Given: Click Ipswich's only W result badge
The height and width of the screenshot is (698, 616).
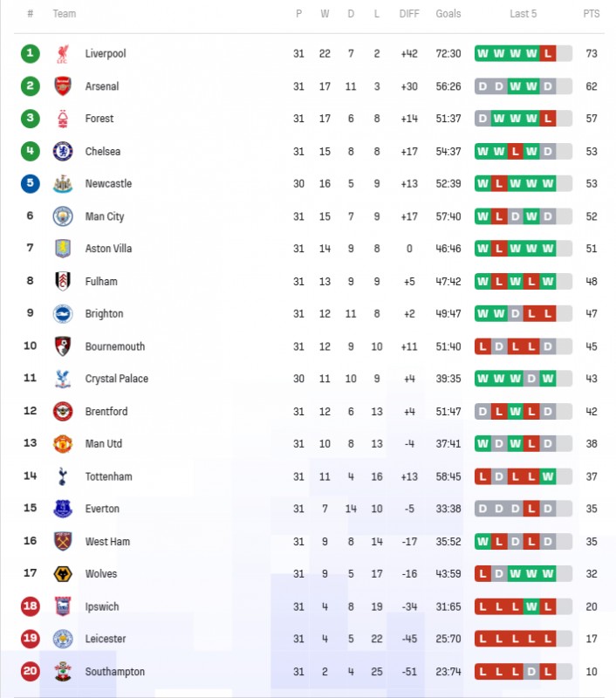Looking at the screenshot, I should (531, 606).
